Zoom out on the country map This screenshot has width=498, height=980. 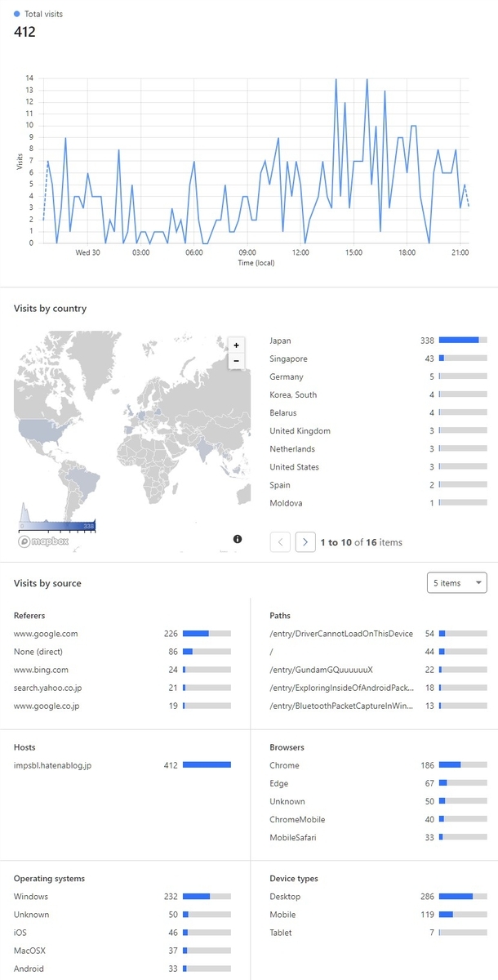(236, 361)
